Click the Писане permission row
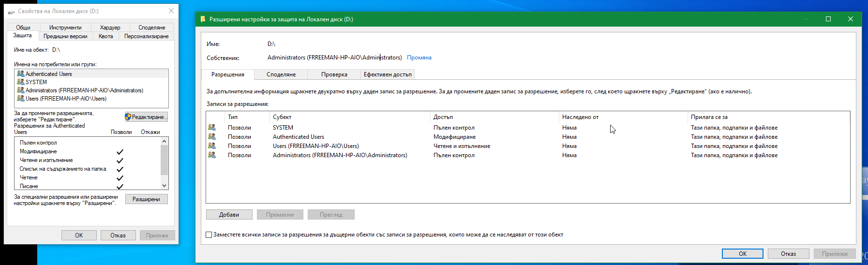Viewport: 868px width, 265px height. [87, 186]
